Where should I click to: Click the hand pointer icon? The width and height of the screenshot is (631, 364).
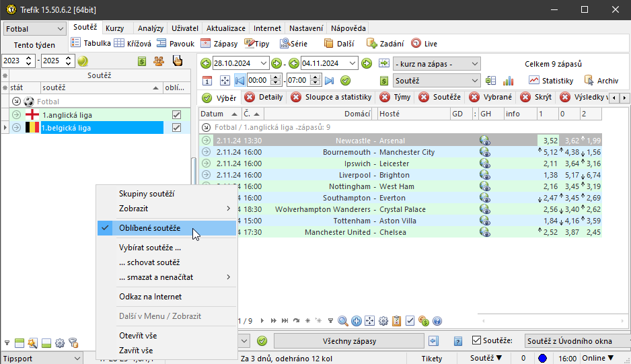pyautogui.click(x=177, y=61)
